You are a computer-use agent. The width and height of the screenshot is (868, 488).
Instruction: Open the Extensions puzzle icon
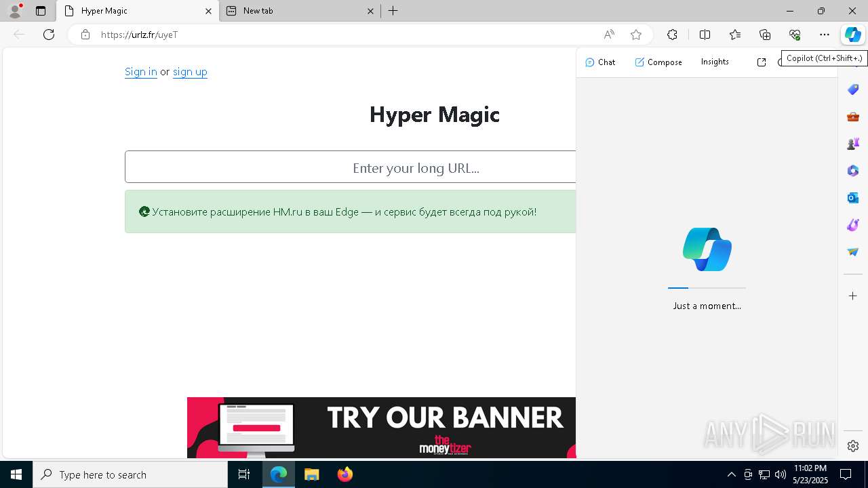coord(672,35)
